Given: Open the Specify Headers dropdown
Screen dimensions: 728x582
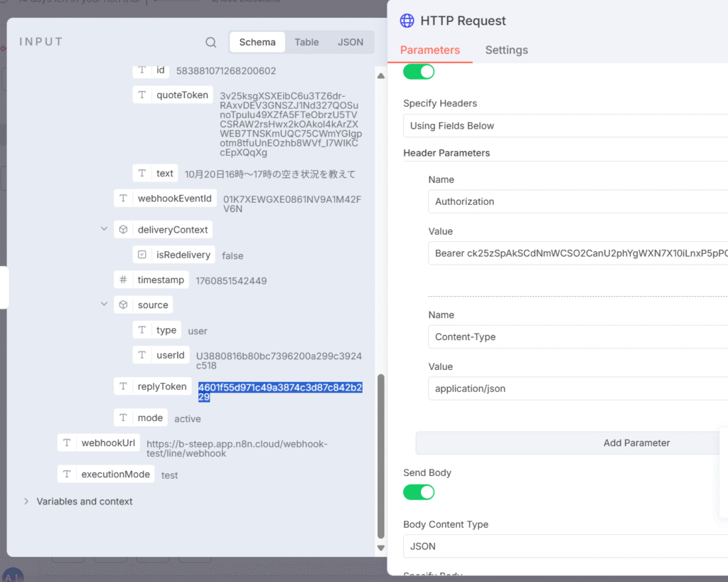Looking at the screenshot, I should (x=565, y=126).
